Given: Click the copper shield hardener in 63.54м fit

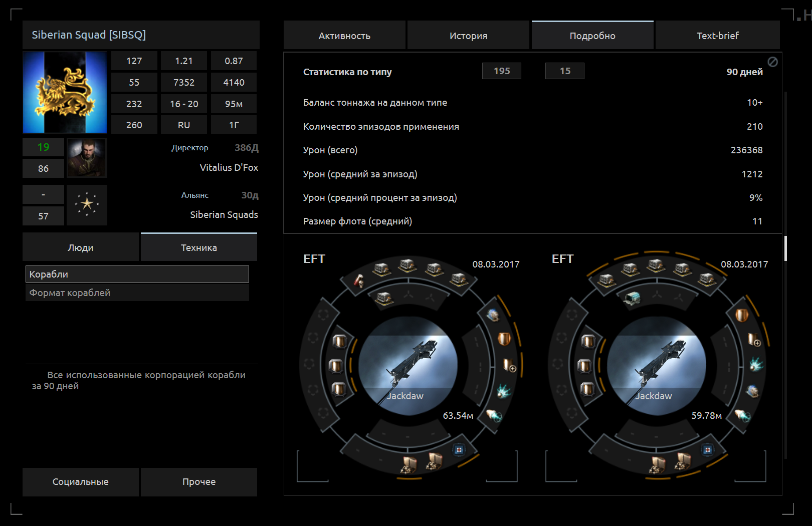Looking at the screenshot, I should pos(504,339).
